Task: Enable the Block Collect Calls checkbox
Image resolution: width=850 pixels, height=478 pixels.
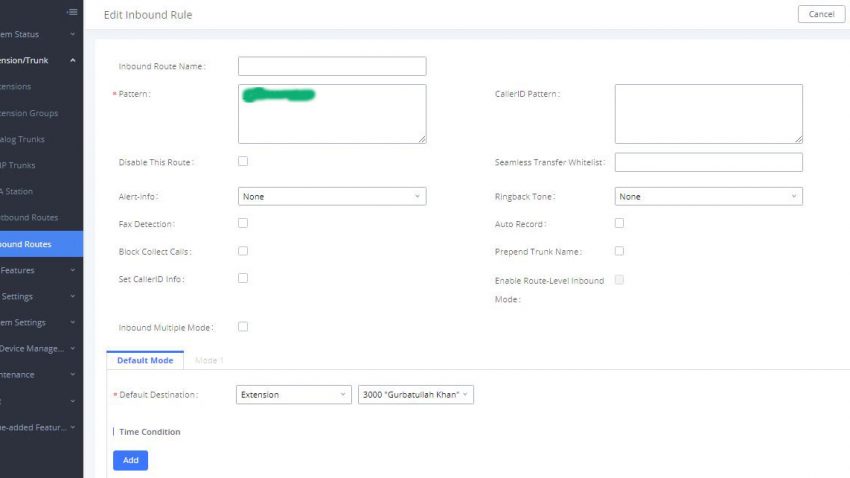Action: pos(243,251)
